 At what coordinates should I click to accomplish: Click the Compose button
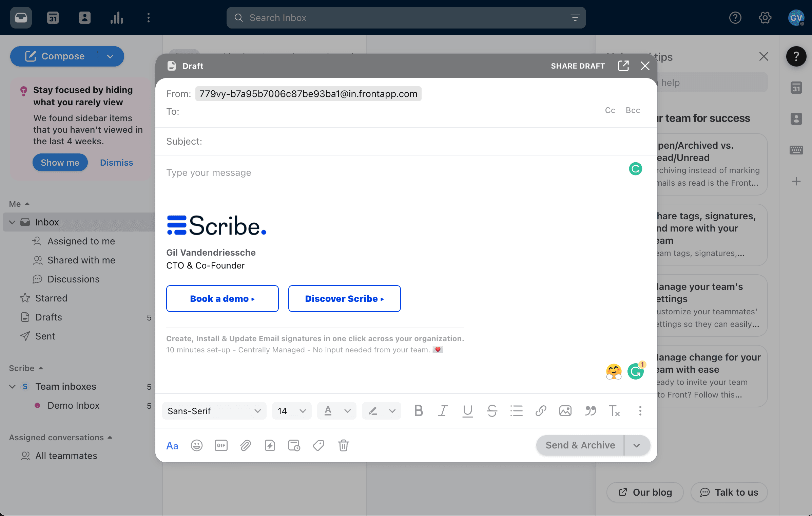(55, 56)
